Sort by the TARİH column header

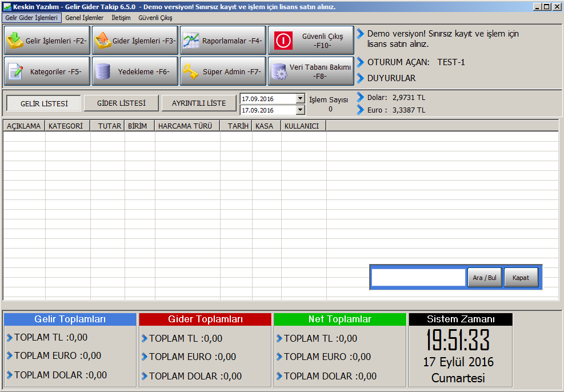[237, 126]
